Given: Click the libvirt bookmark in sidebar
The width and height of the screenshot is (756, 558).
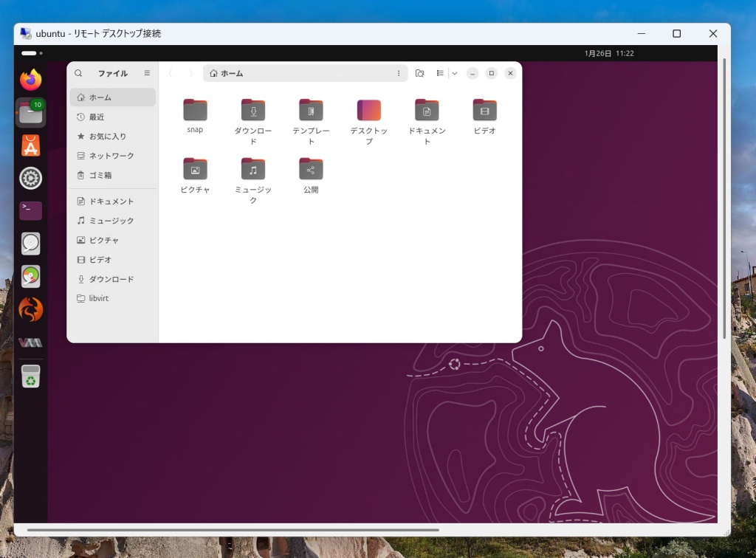Looking at the screenshot, I should [98, 298].
